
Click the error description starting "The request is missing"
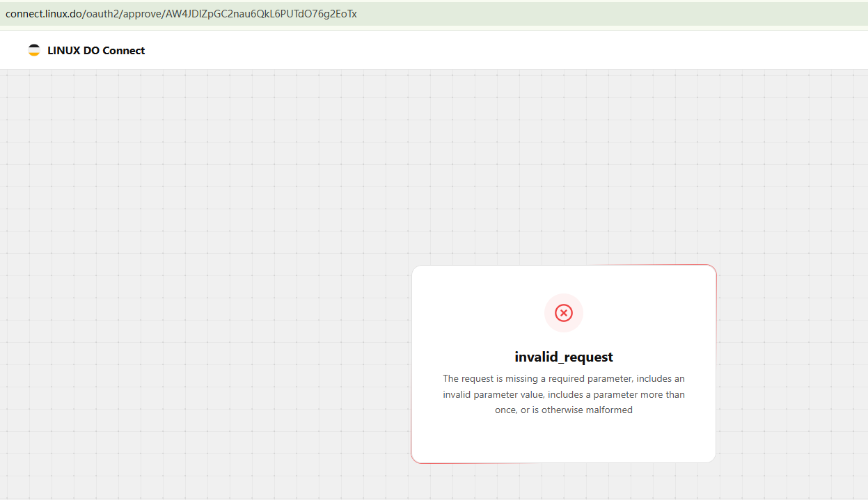coord(564,394)
